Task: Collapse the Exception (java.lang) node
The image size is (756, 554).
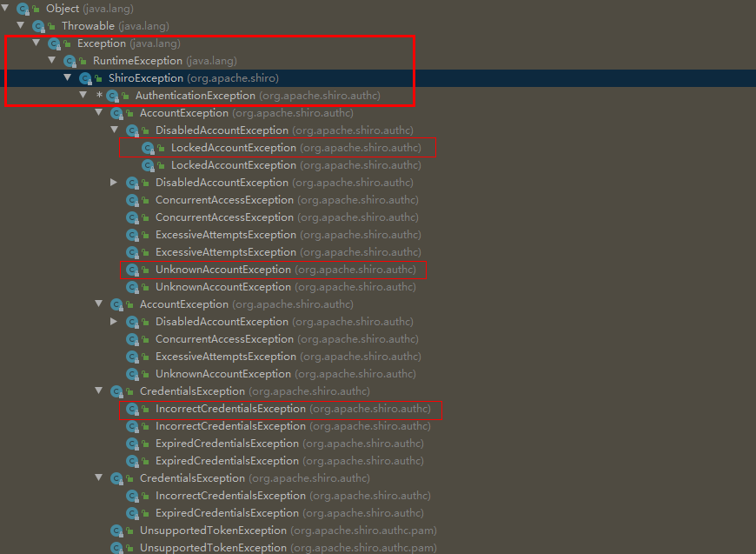Action: click(36, 43)
